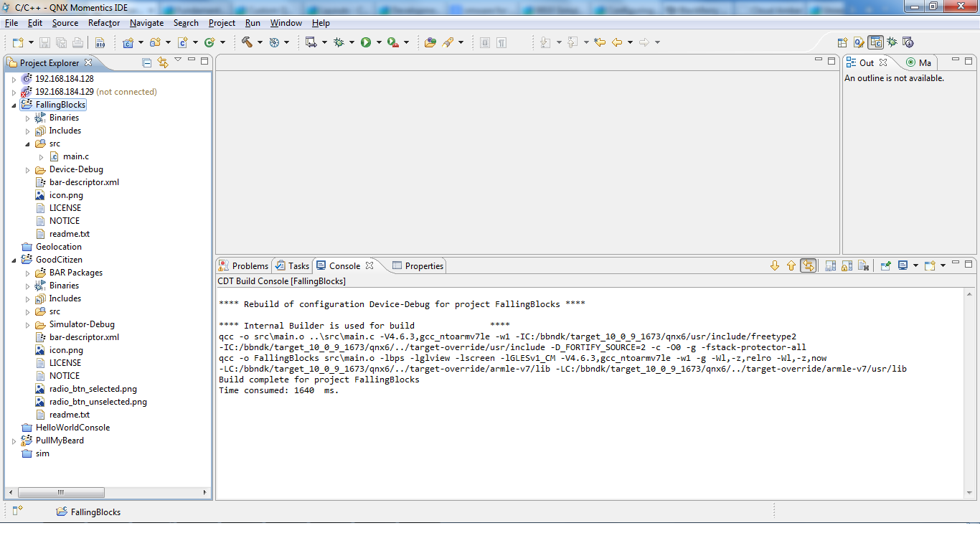Switch to the Properties tab
The image size is (980, 551).
pyautogui.click(x=418, y=266)
